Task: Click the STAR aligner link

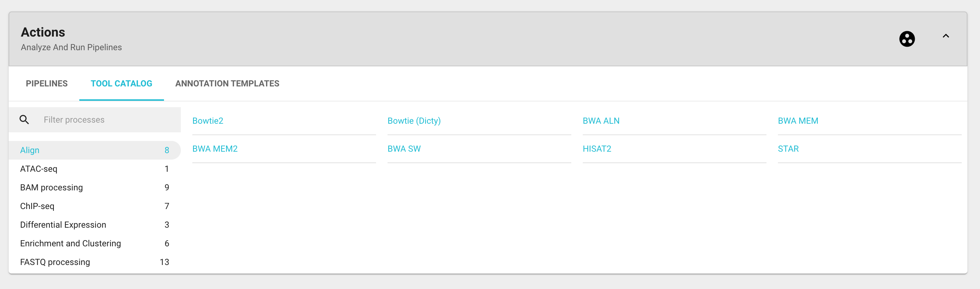Action: 788,149
